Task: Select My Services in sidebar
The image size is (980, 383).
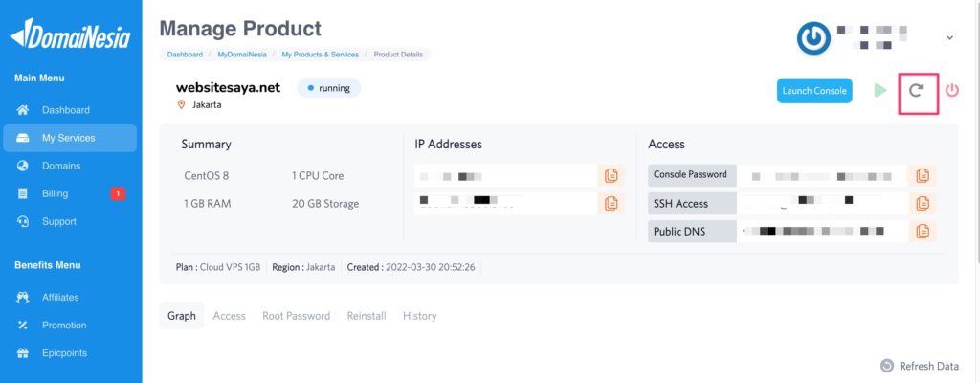Action: (x=70, y=138)
